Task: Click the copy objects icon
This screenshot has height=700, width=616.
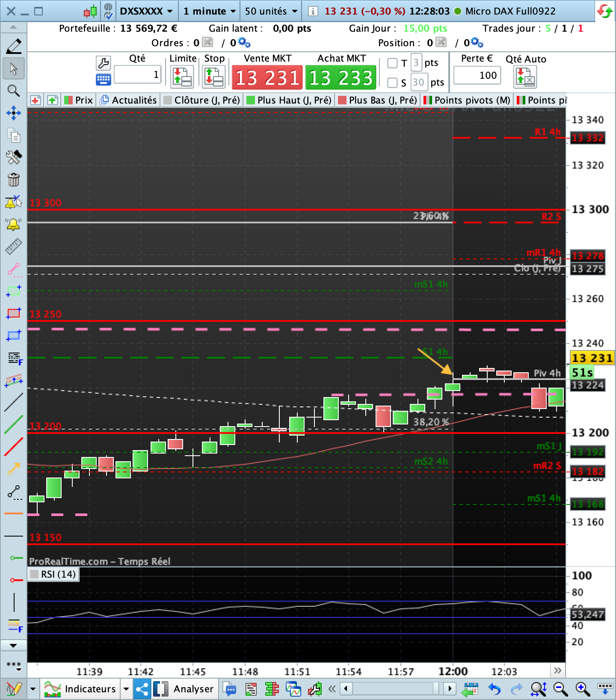Action: [x=14, y=135]
